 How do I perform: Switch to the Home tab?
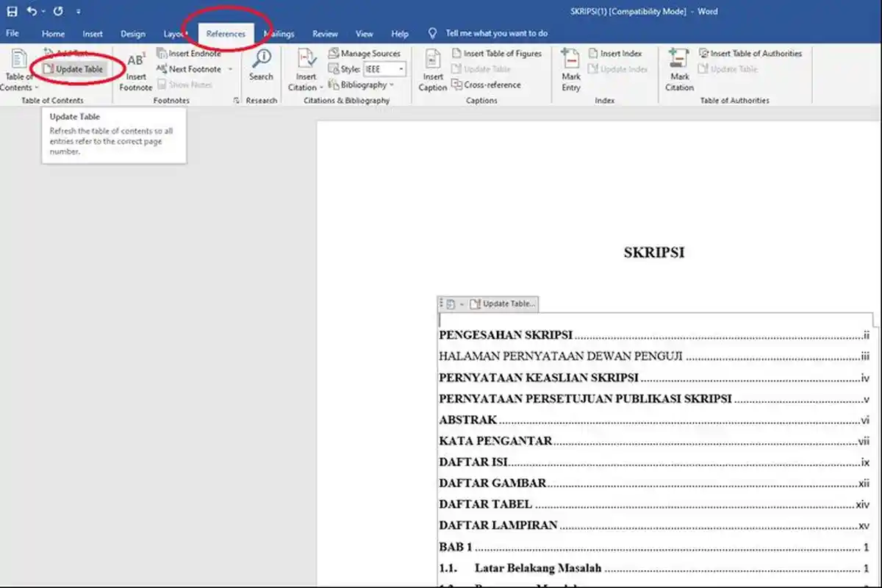(53, 33)
